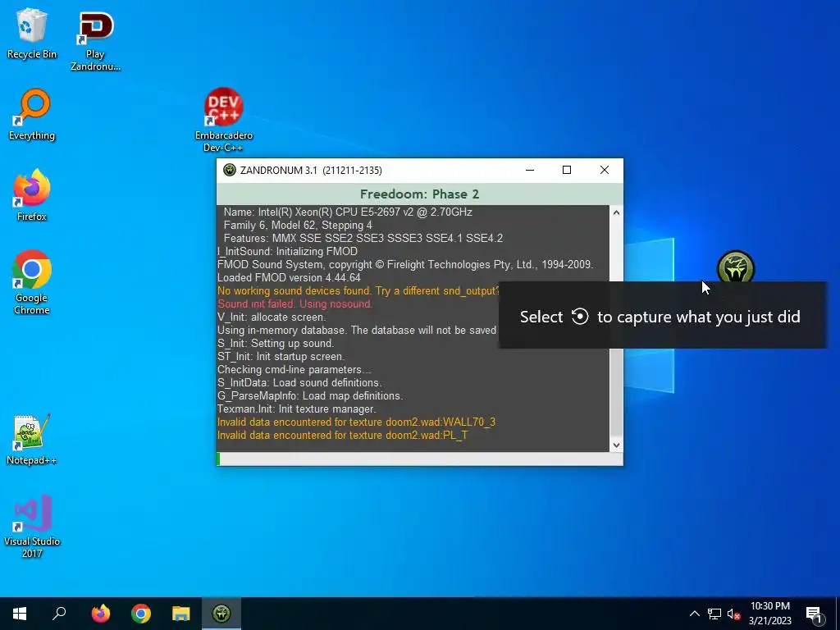Open File Explorer from the taskbar
840x630 pixels.
click(x=181, y=614)
